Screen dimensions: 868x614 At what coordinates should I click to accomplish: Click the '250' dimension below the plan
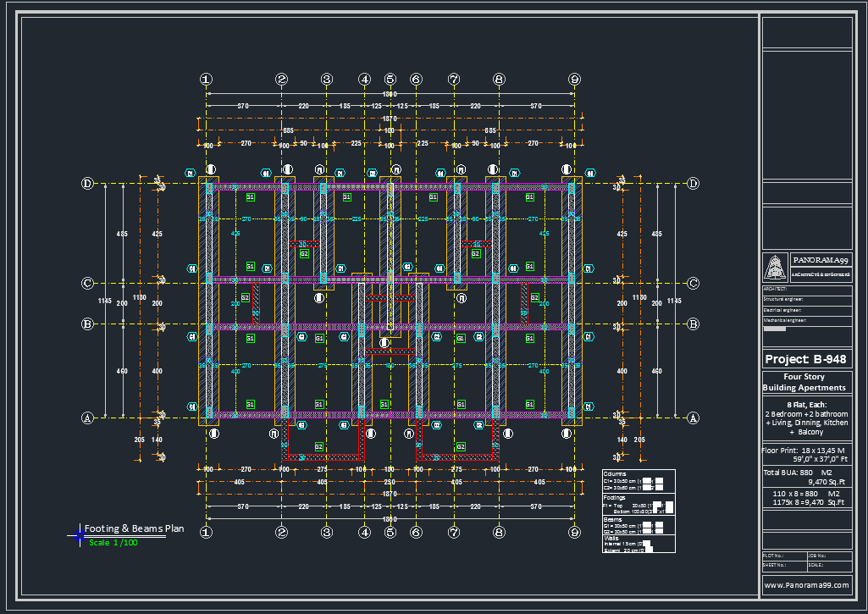point(390,482)
